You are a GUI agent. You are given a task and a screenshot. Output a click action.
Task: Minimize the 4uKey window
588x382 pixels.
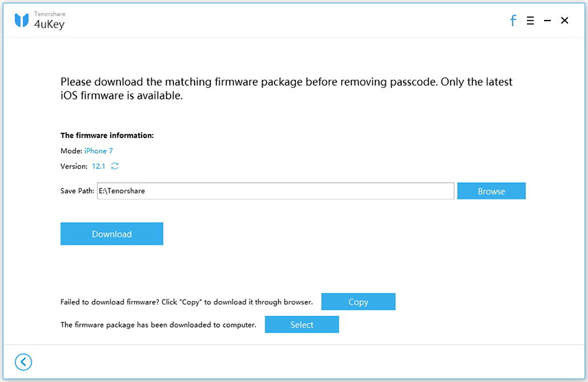[547, 21]
